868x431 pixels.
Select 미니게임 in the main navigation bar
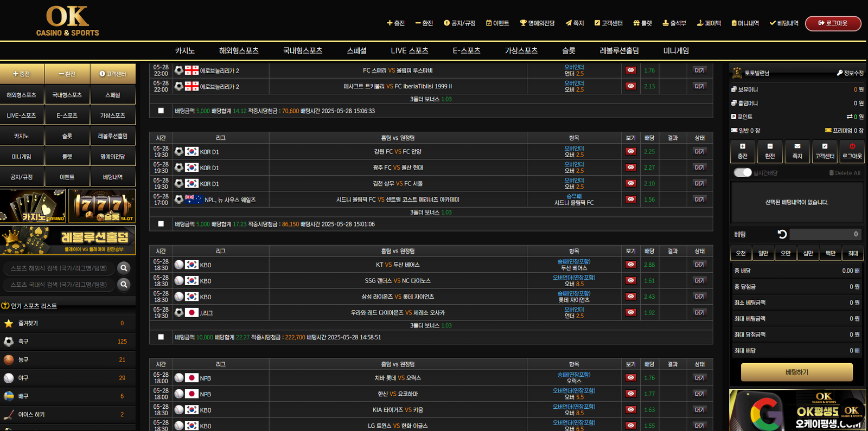tap(675, 50)
